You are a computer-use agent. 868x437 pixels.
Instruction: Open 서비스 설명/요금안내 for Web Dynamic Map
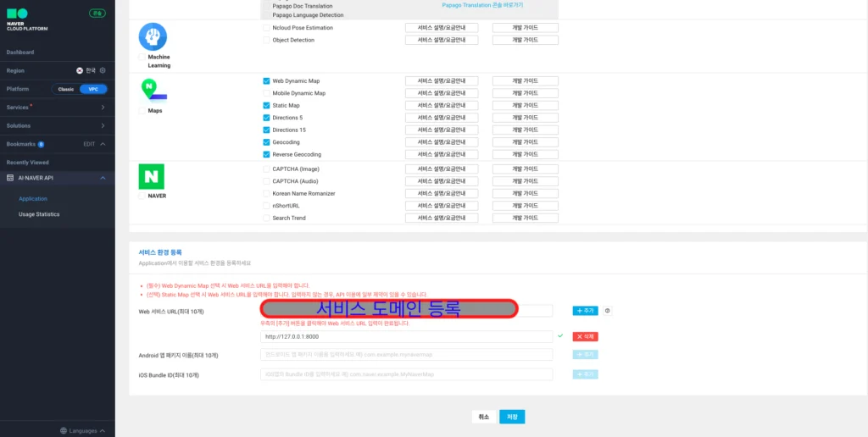tap(441, 80)
